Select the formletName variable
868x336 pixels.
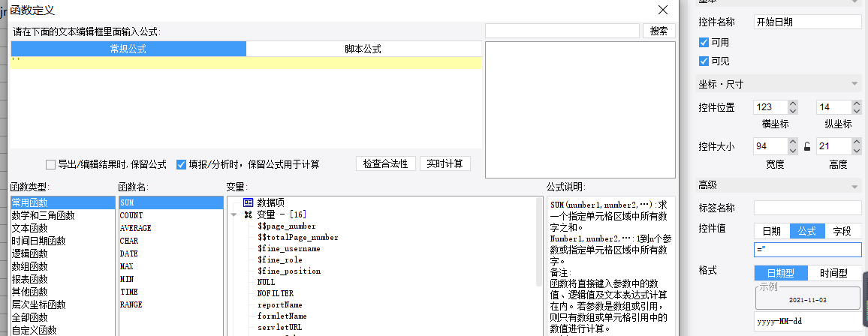(x=282, y=316)
